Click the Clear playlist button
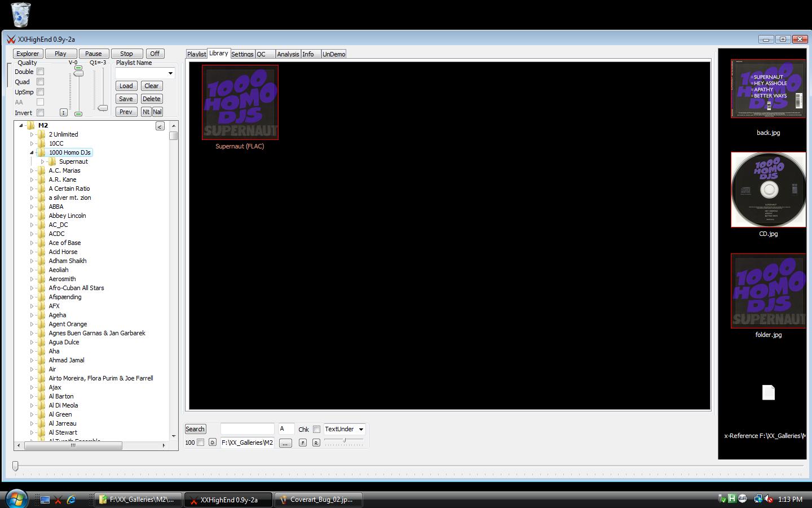 (x=151, y=86)
